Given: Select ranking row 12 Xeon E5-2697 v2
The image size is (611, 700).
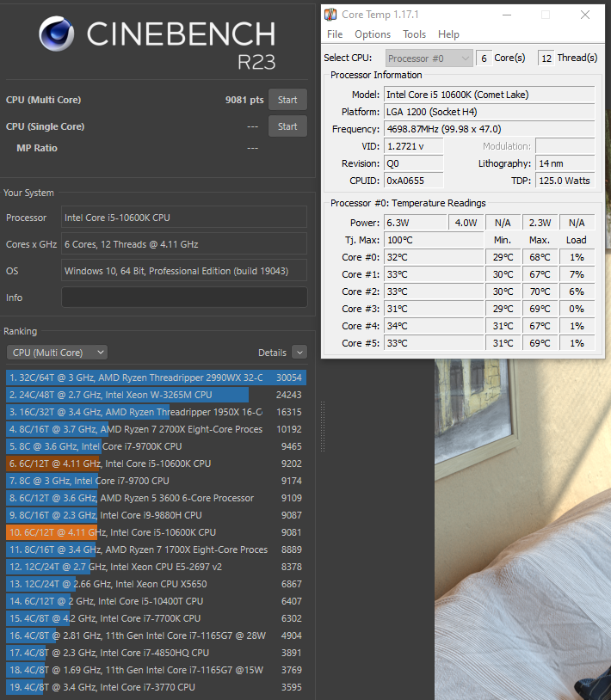Looking at the screenshot, I should click(157, 567).
